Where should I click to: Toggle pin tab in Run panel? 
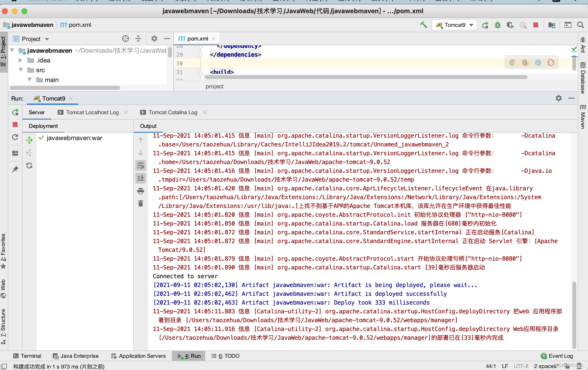click(15, 169)
